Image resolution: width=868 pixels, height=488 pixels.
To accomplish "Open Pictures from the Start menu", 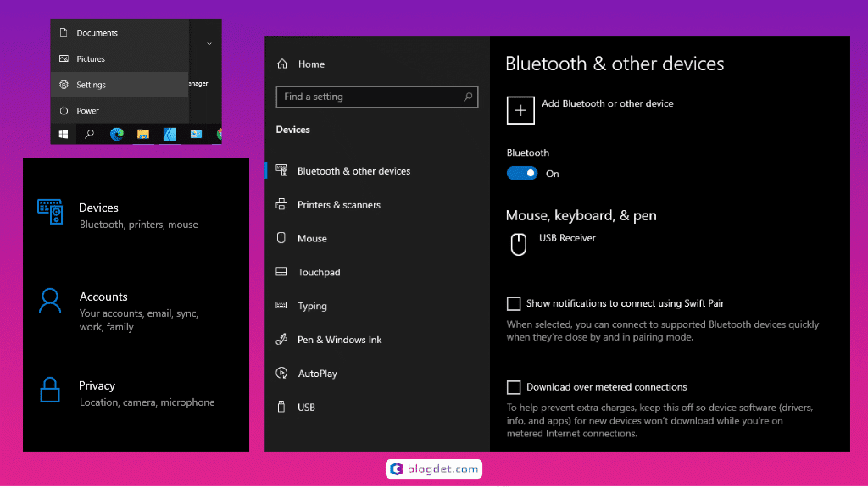I will pyautogui.click(x=120, y=58).
